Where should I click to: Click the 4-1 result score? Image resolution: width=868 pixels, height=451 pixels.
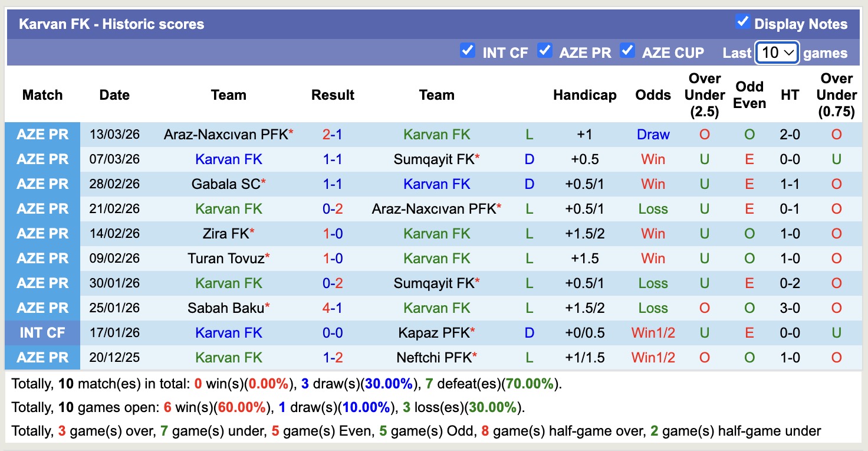(x=333, y=308)
